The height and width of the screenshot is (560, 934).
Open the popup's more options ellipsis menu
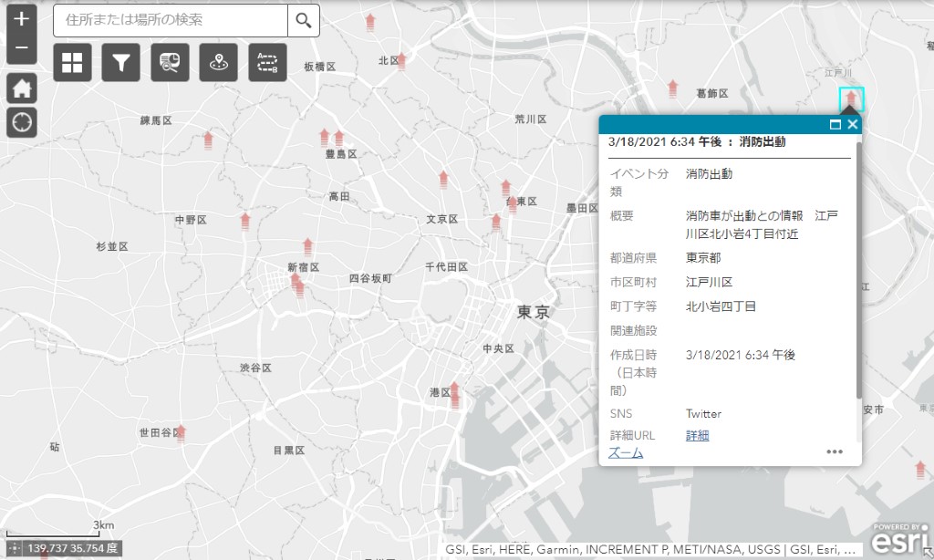(835, 451)
